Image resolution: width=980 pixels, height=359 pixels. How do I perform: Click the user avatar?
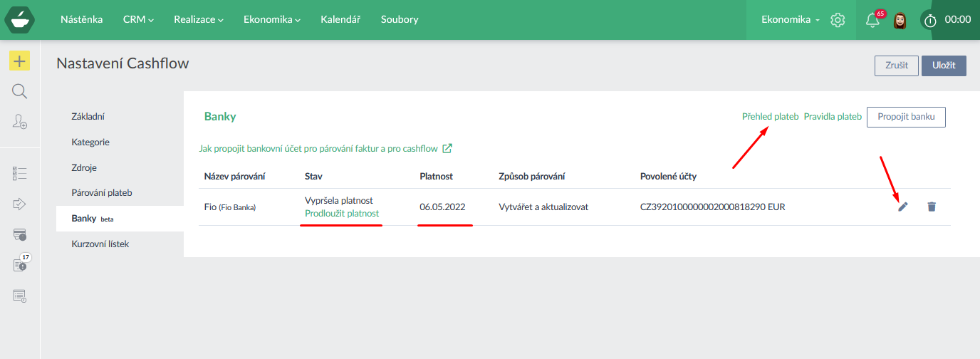coord(900,20)
